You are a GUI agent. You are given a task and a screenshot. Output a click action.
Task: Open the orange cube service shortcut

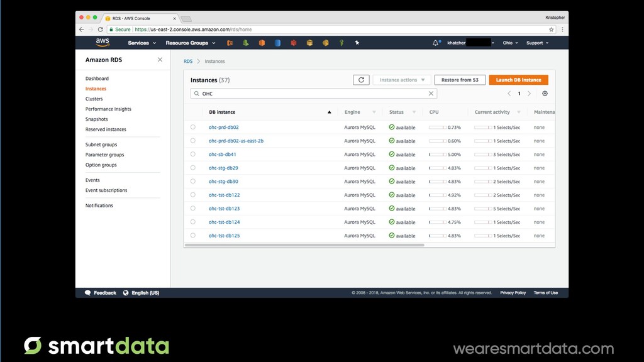point(262,43)
